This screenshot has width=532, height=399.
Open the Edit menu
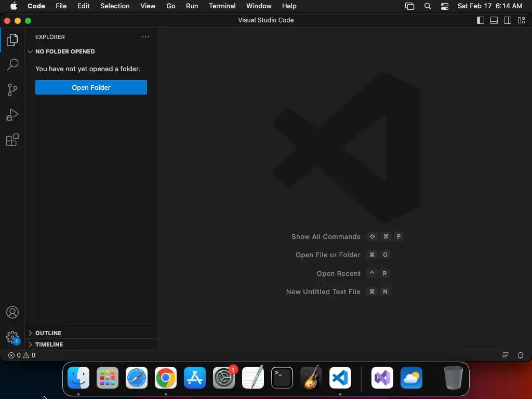pos(84,6)
